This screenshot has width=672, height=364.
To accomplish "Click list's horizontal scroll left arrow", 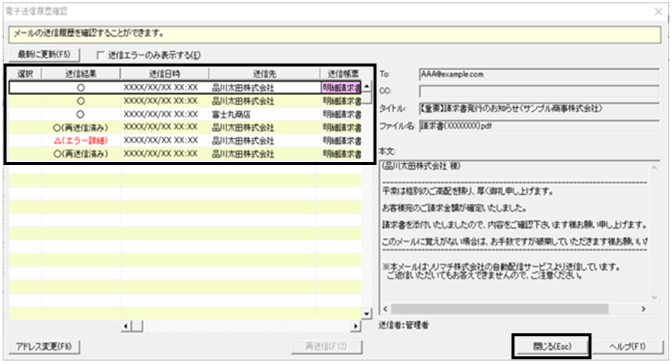I will (126, 326).
